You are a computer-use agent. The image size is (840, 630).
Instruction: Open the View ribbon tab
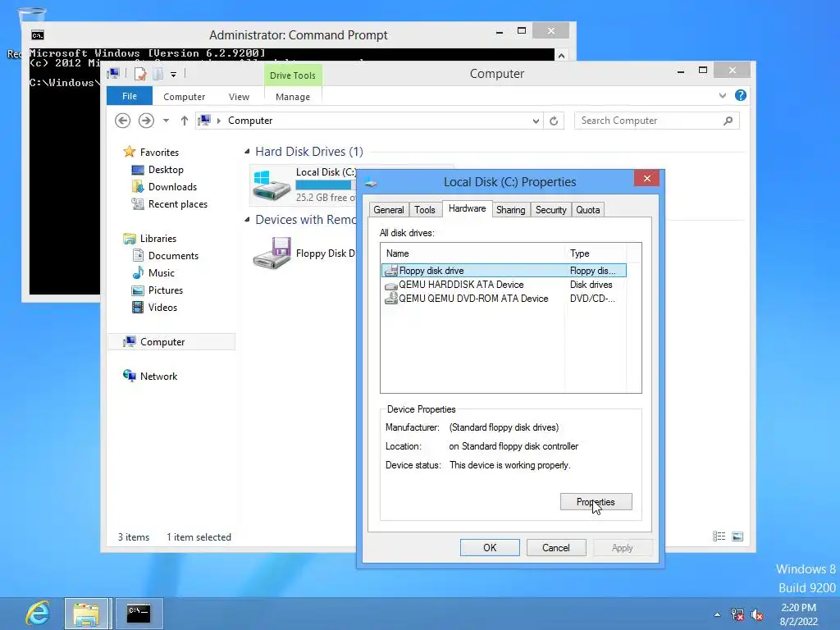[x=239, y=97]
